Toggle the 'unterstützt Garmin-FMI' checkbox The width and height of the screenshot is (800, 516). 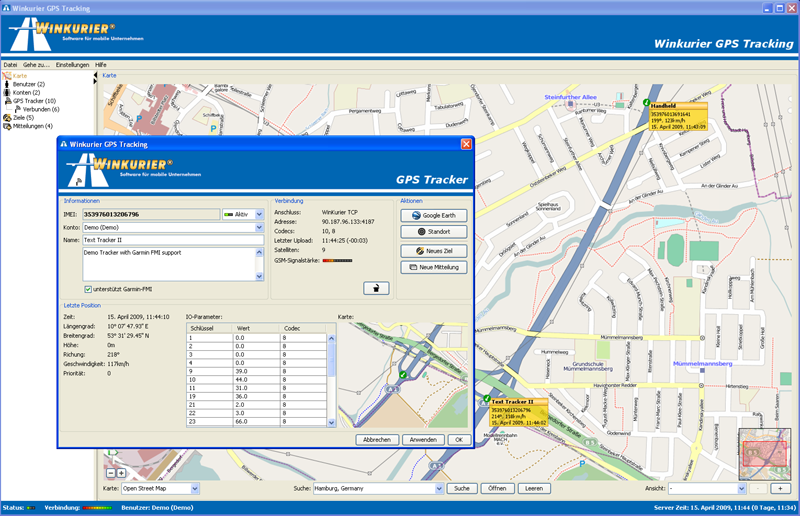88,289
